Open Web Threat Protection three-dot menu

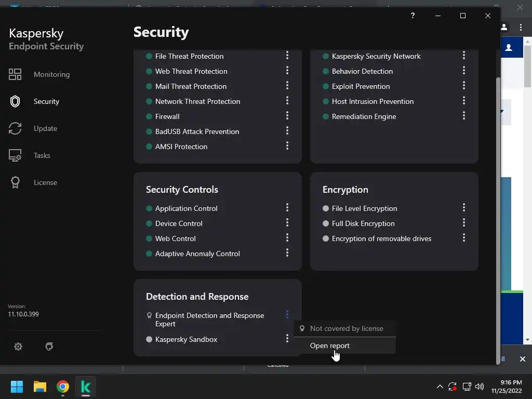287,70
